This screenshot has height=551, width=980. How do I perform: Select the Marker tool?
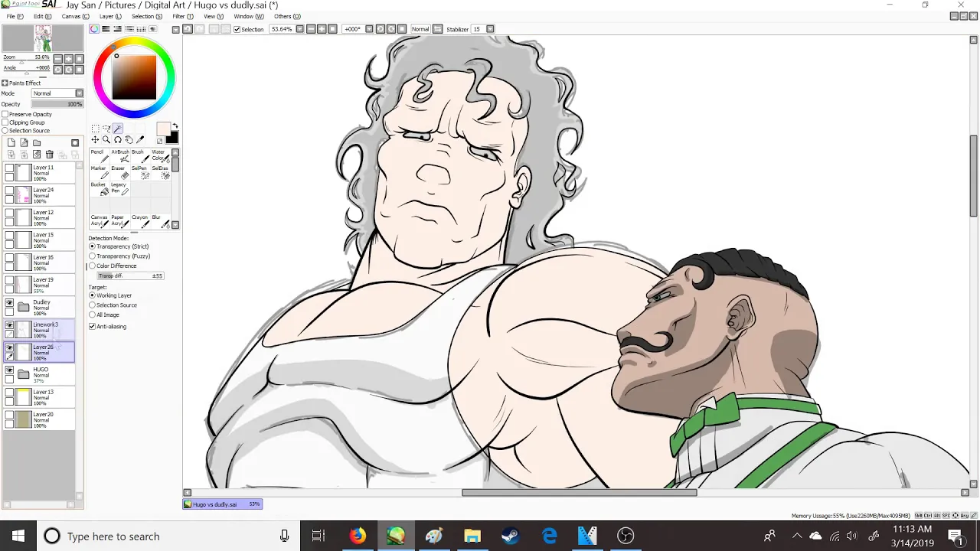[x=98, y=172]
